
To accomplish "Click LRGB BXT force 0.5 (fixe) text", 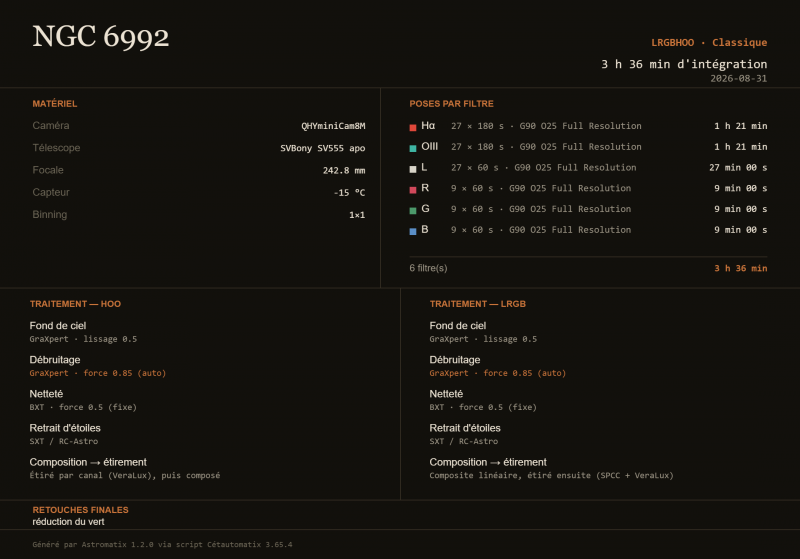I will (x=483, y=408).
